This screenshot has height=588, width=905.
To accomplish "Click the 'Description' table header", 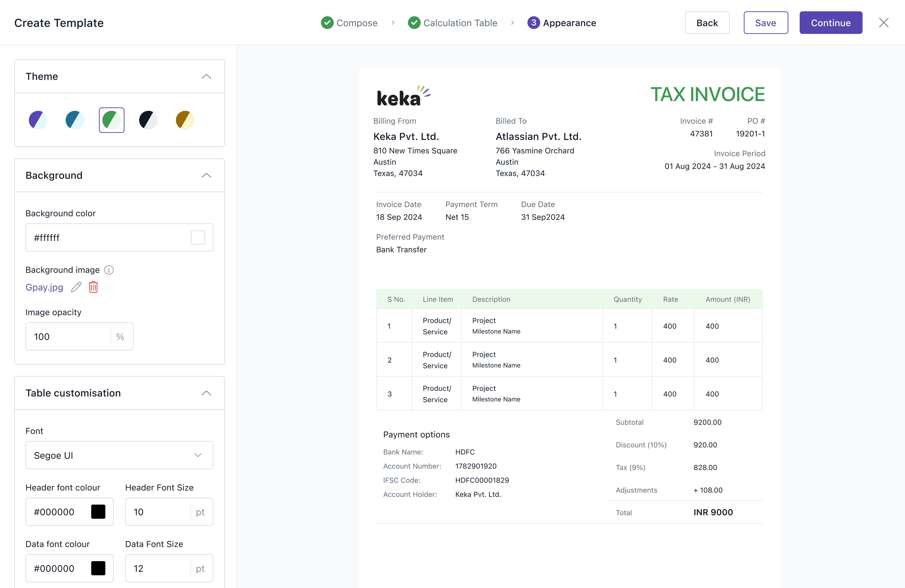I will click(491, 299).
